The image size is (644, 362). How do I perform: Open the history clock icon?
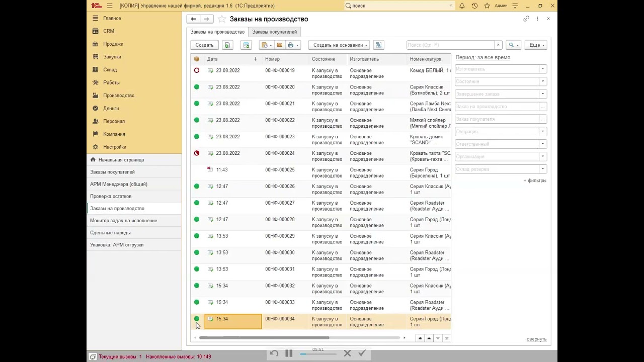(x=474, y=6)
